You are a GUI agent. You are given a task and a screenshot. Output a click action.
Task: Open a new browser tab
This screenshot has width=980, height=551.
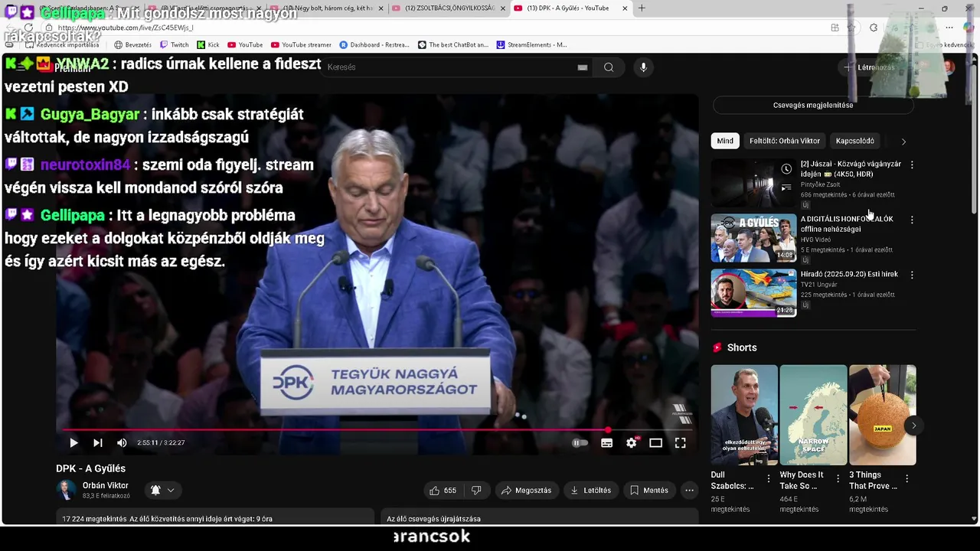point(642,8)
